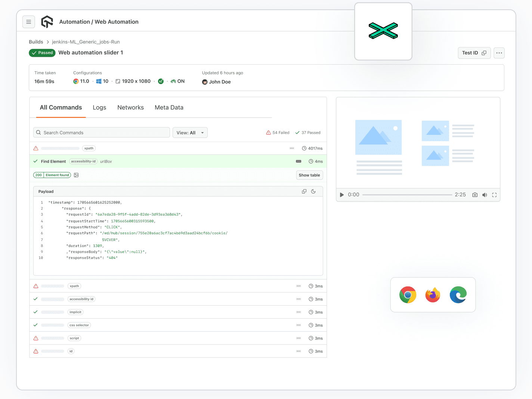532x399 pixels.
Task: Open the image icon beside Element found
Action: (x=76, y=175)
